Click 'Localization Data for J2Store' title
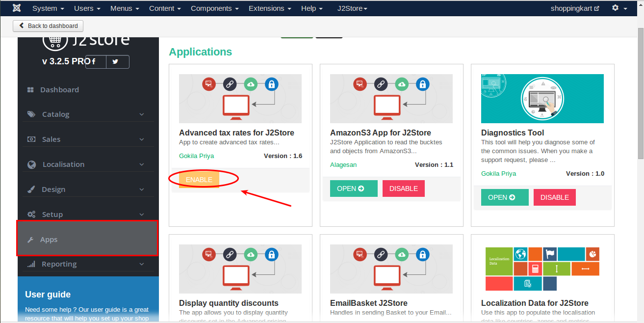 tap(535, 303)
